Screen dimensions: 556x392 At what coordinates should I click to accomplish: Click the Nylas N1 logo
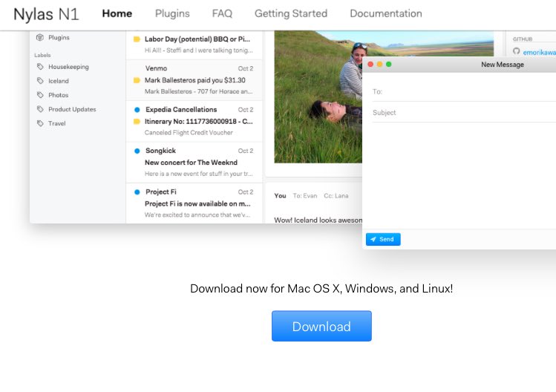tap(46, 14)
